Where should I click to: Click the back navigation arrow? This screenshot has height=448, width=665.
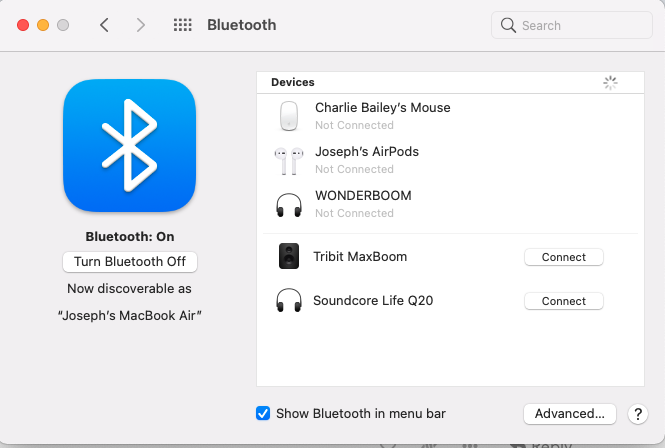click(104, 25)
